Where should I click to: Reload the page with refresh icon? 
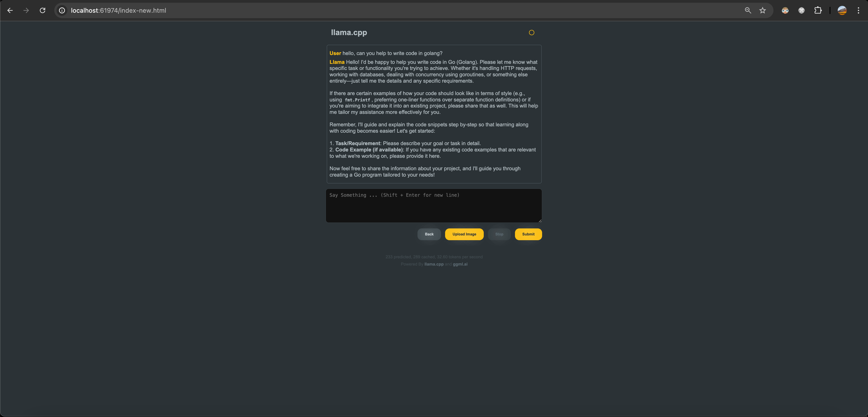point(43,10)
